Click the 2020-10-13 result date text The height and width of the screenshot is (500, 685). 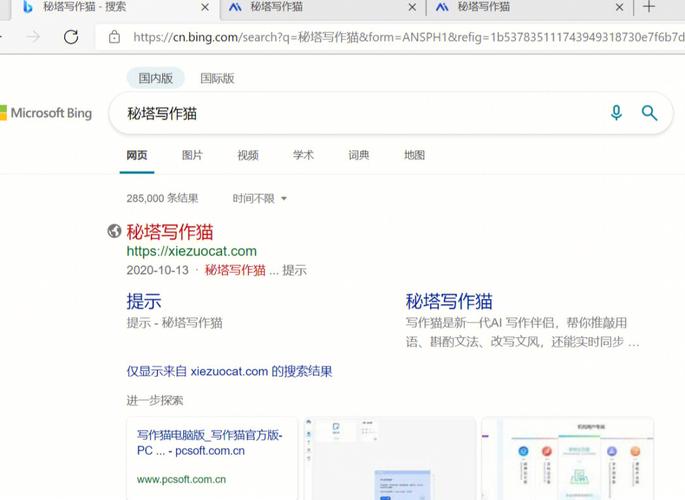[157, 270]
